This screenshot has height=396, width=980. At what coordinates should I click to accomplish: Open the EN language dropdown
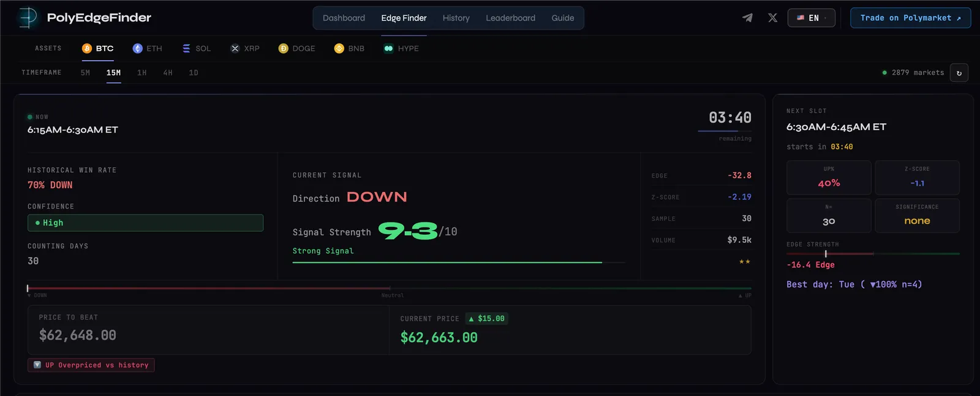[812, 18]
